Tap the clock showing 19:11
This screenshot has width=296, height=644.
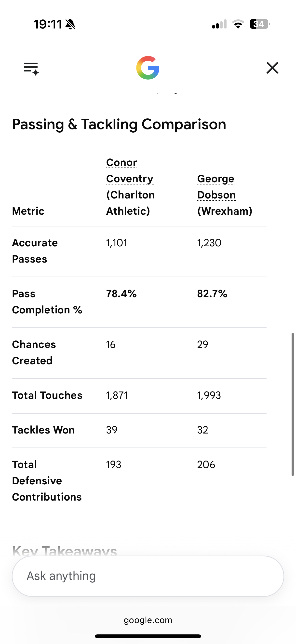(x=48, y=24)
